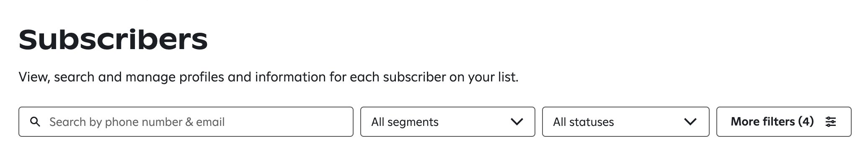Viewport: 868px width, 162px height.
Task: Click the chevron arrow in All statuses
Action: (690, 122)
